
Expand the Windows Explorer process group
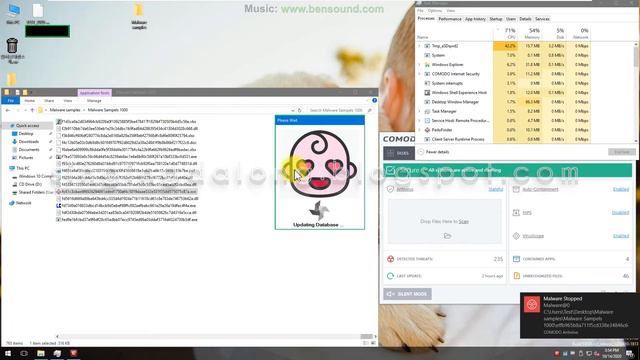pos(419,64)
